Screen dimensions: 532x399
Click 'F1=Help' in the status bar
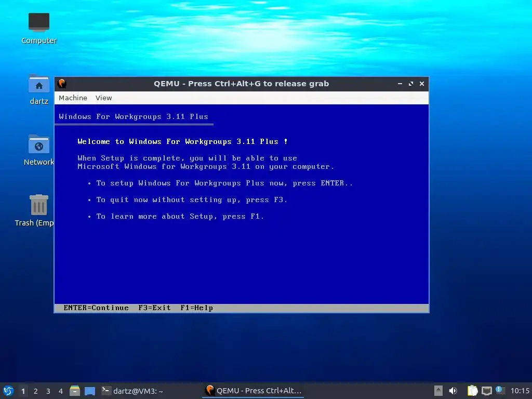coord(196,308)
